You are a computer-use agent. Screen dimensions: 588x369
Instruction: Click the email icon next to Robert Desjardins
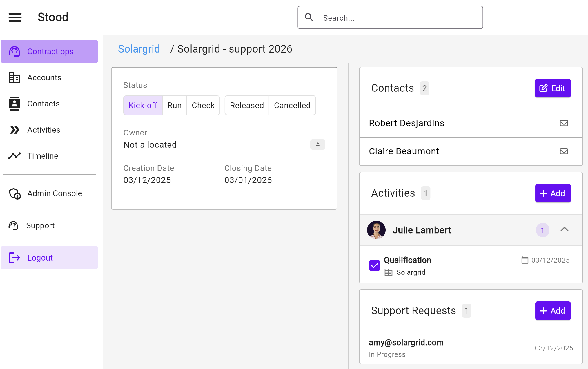pyautogui.click(x=564, y=123)
